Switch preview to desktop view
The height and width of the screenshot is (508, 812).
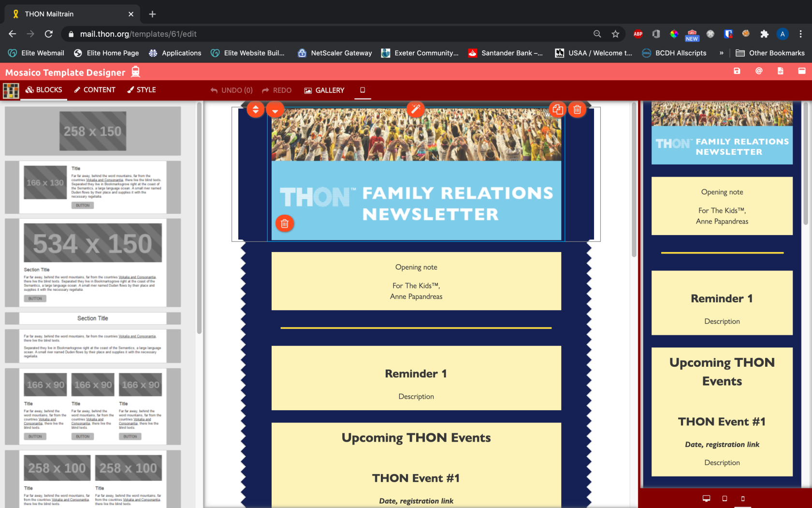[x=706, y=498]
